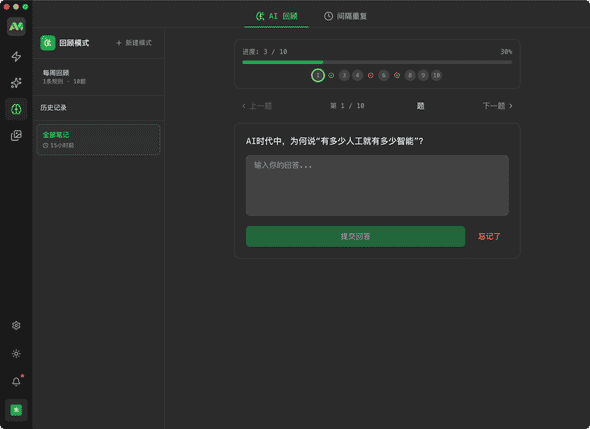This screenshot has height=429, width=590.
Task: Open the image gallery icon in sidebar
Action: tap(16, 135)
